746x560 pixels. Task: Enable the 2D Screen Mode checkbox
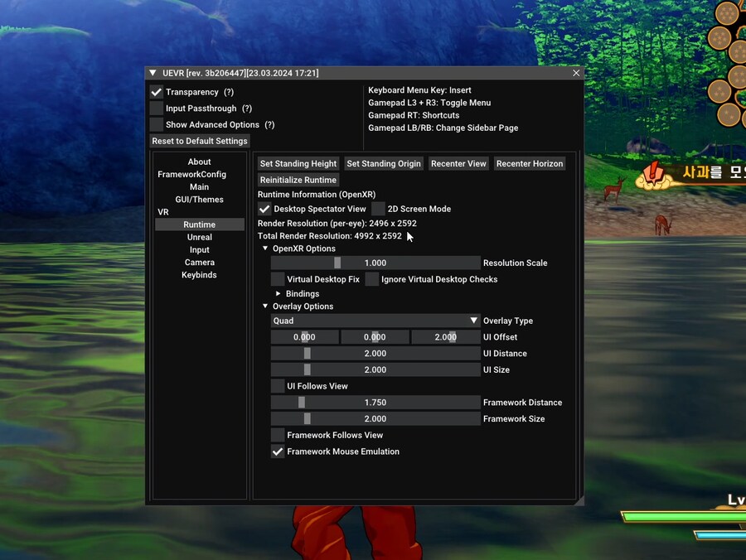(x=378, y=209)
